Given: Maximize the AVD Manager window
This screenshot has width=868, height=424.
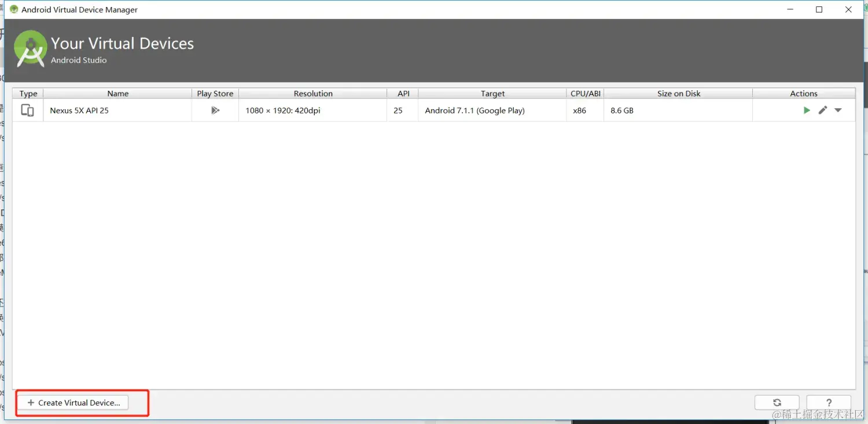Looking at the screenshot, I should pos(819,9).
